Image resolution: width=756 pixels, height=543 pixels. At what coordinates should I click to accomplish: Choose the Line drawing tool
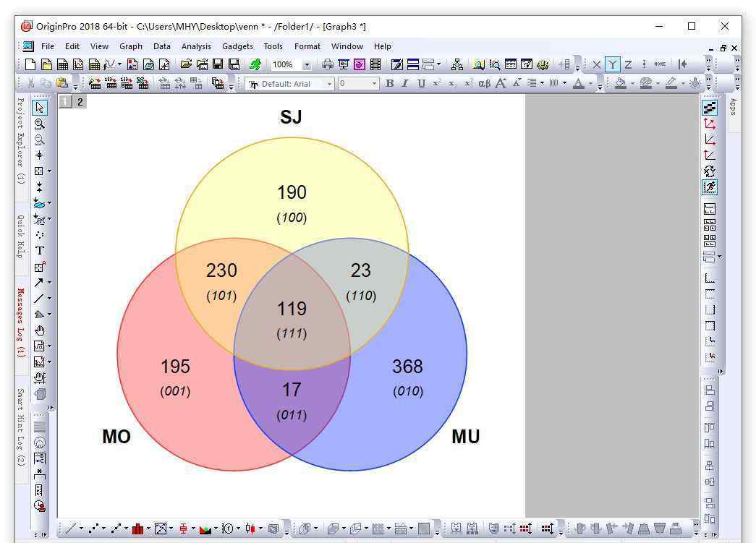tap(38, 298)
